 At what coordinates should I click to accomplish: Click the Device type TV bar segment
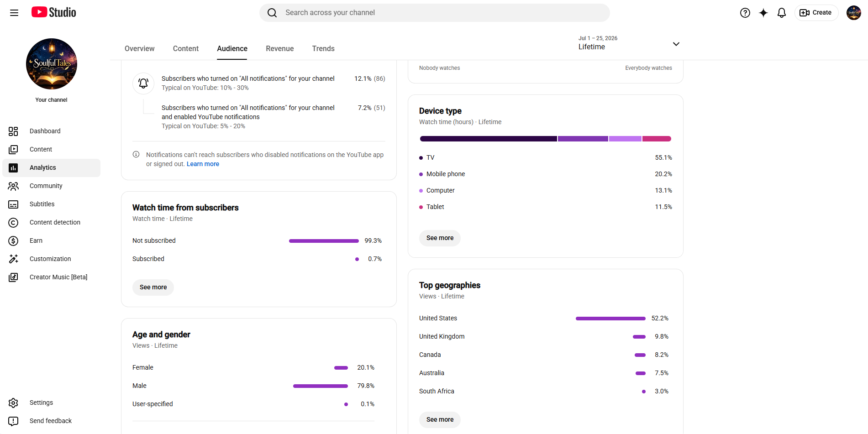(488, 139)
